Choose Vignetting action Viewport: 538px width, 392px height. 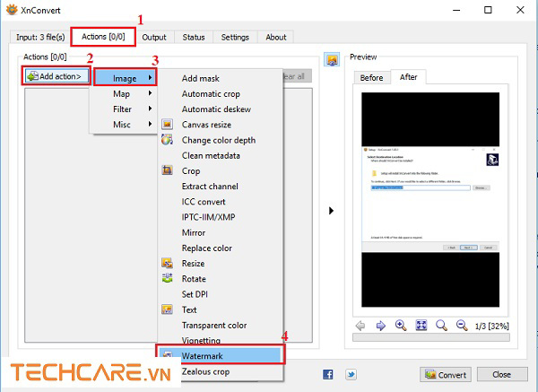[221, 339]
